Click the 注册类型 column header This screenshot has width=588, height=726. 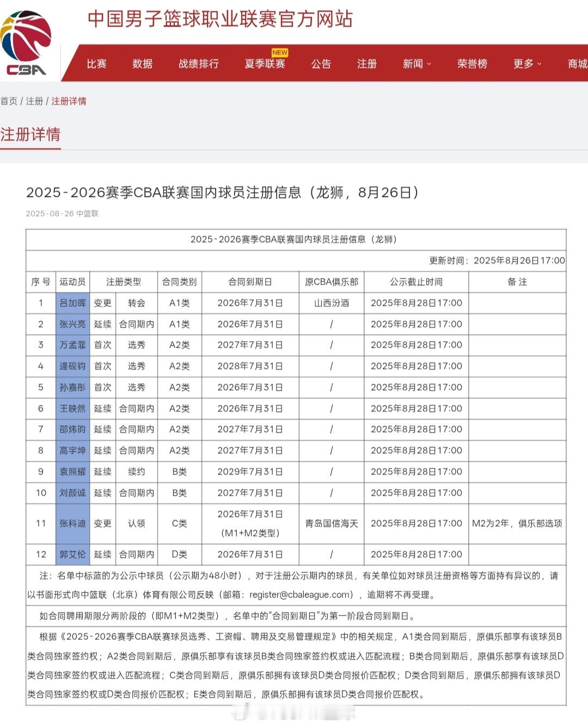(124, 282)
